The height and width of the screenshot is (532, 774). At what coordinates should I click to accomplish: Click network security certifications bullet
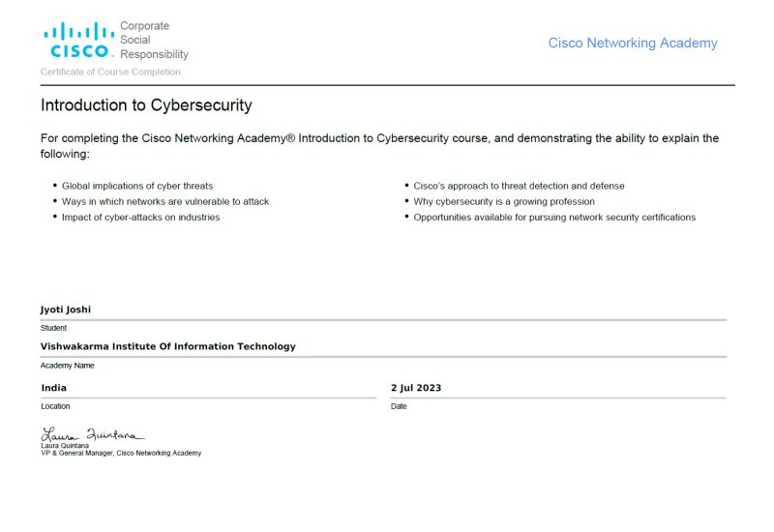tap(554, 217)
